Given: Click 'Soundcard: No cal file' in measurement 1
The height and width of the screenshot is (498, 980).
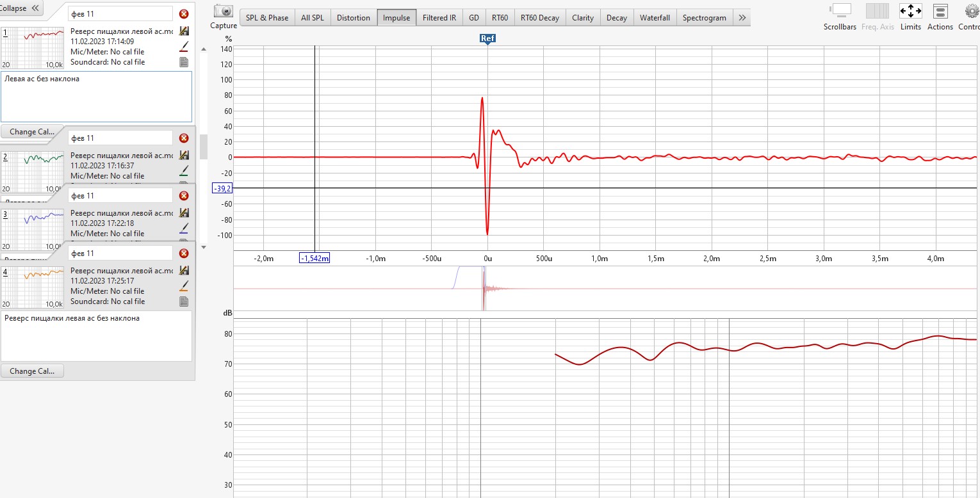Looking at the screenshot, I should click(x=108, y=62).
